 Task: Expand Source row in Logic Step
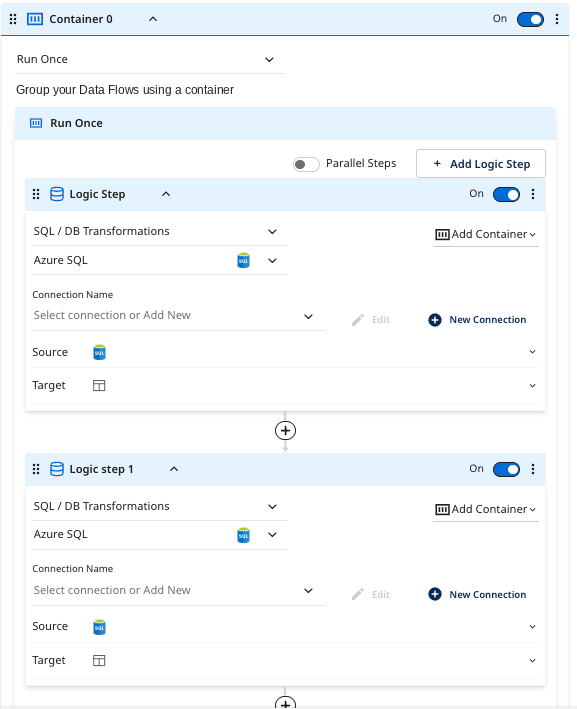(x=285, y=352)
